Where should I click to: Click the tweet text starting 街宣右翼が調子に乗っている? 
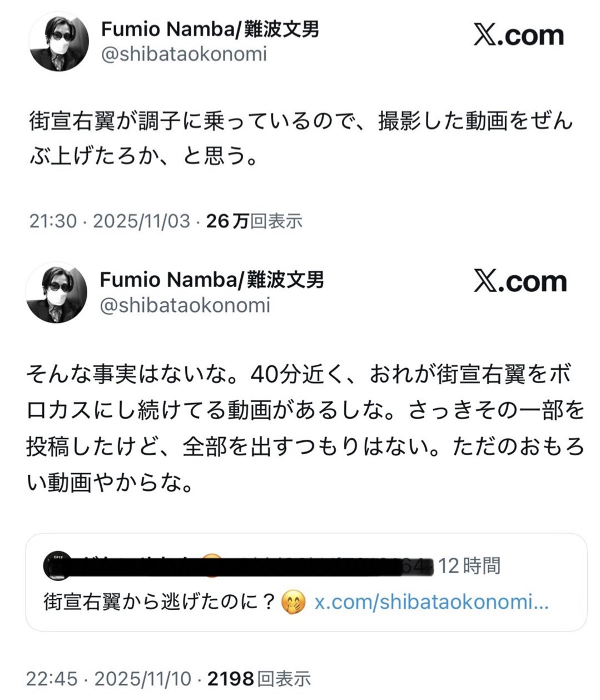tap(300, 139)
